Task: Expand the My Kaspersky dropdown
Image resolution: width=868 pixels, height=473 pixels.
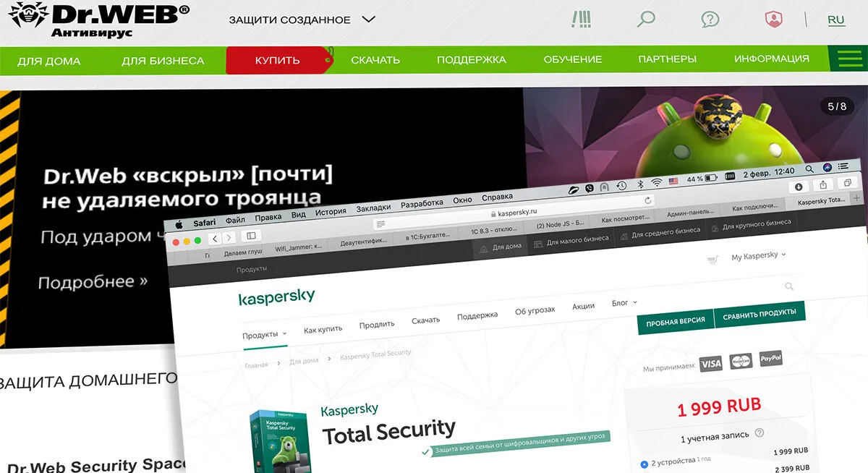Action: pos(758,256)
